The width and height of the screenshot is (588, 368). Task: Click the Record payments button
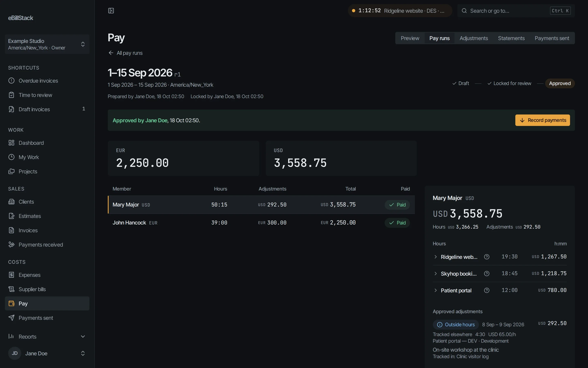click(542, 120)
